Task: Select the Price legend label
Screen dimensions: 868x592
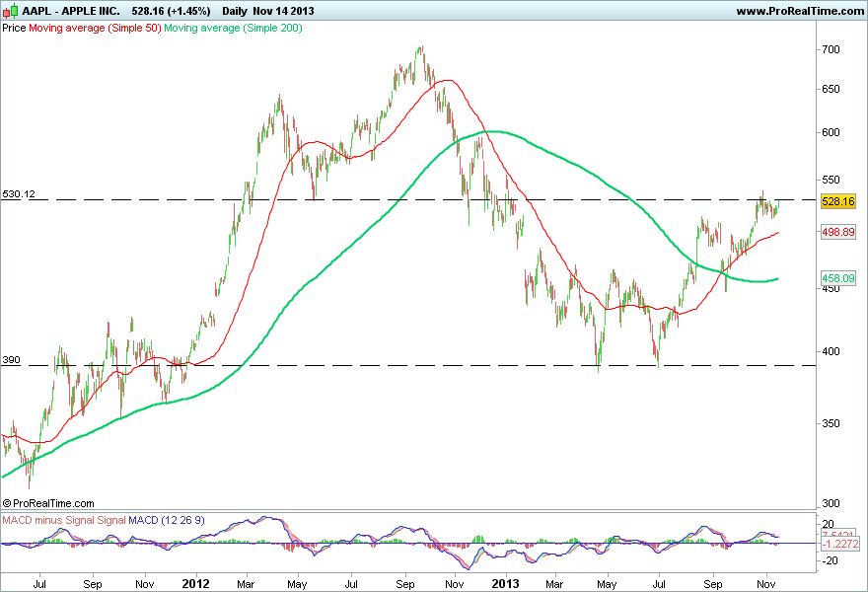Action: coord(14,28)
